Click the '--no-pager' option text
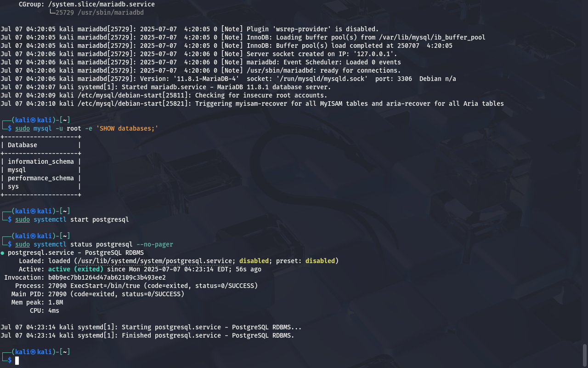The image size is (588, 368). pos(155,244)
